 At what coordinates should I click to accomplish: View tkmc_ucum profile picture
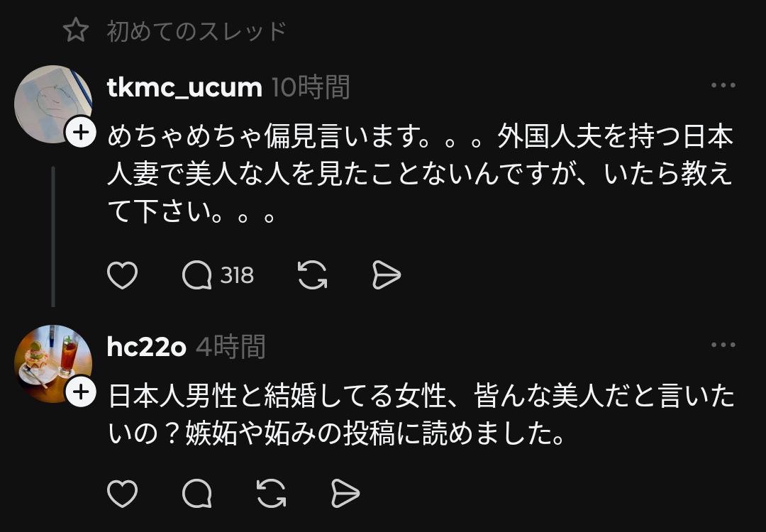tap(52, 104)
